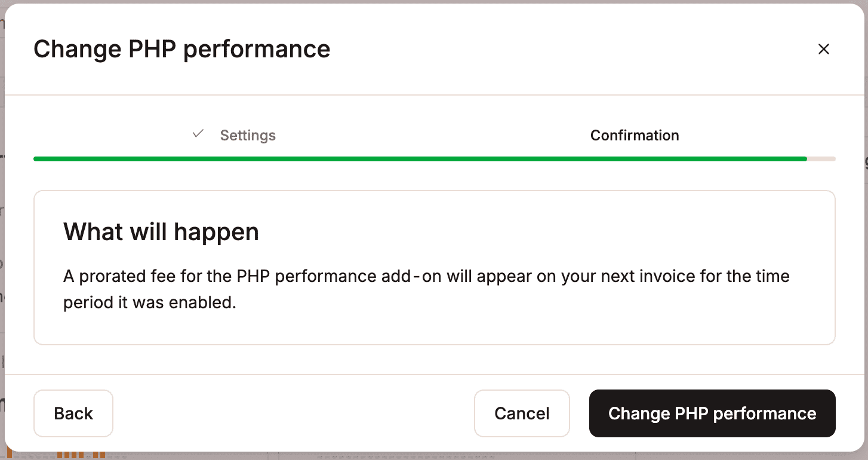Click the green progress bar
Viewport: 868px width, 460px height.
click(418, 158)
